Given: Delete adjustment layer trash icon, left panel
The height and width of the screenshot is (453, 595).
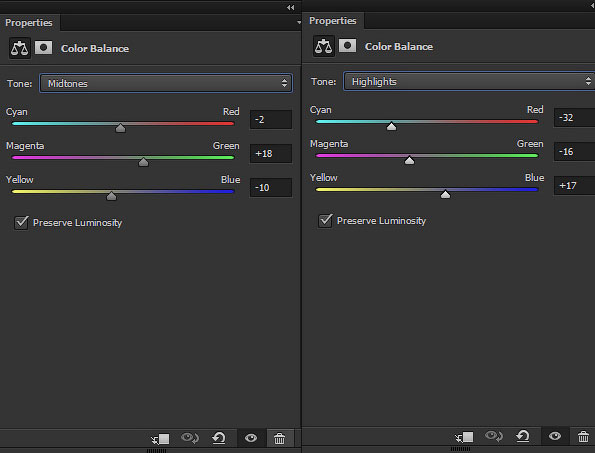Looking at the screenshot, I should pyautogui.click(x=280, y=439).
